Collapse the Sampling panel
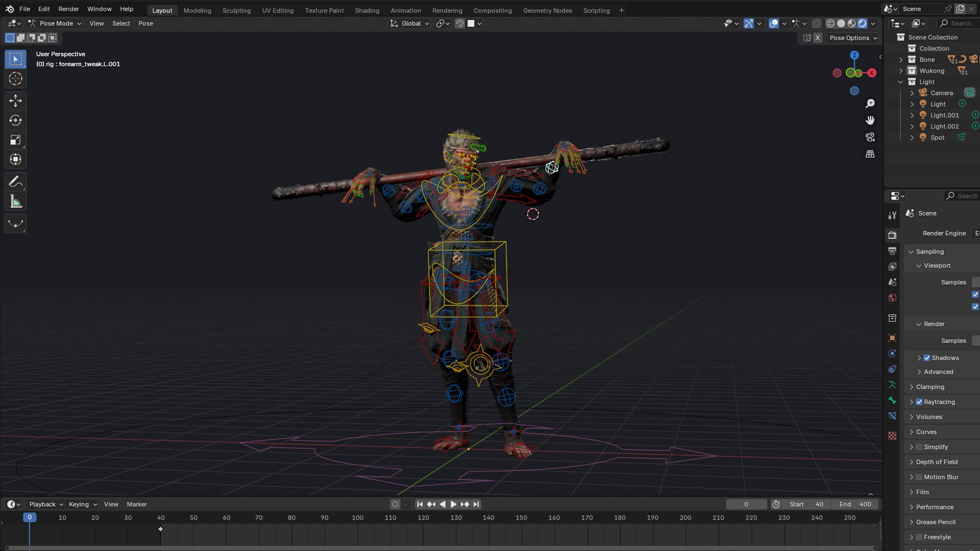Screen dimensions: 980x551 [x=911, y=252]
